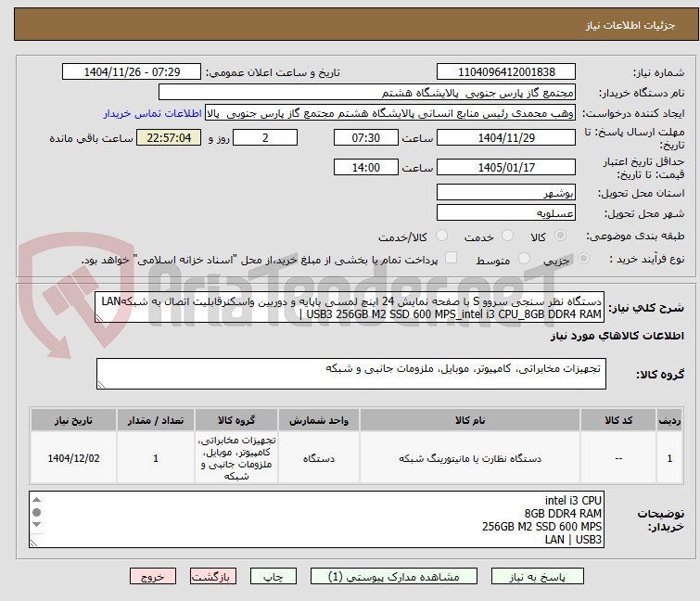700x601 pixels.
Task: Click the تاریخ نیاز column header
Action: click(73, 420)
